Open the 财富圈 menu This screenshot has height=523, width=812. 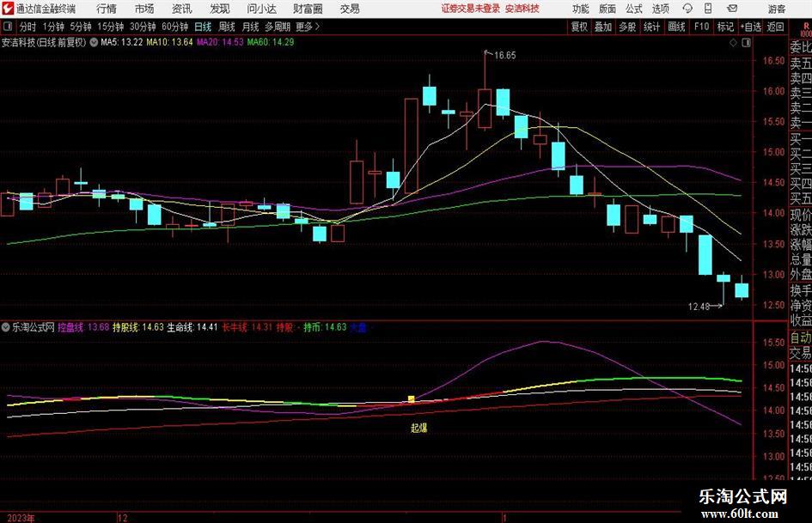pos(308,9)
